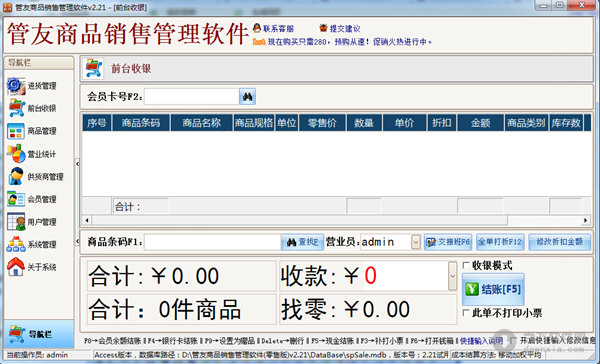Click the 商品规格 column header
Viewport: 600px width, 364px height.
254,122
